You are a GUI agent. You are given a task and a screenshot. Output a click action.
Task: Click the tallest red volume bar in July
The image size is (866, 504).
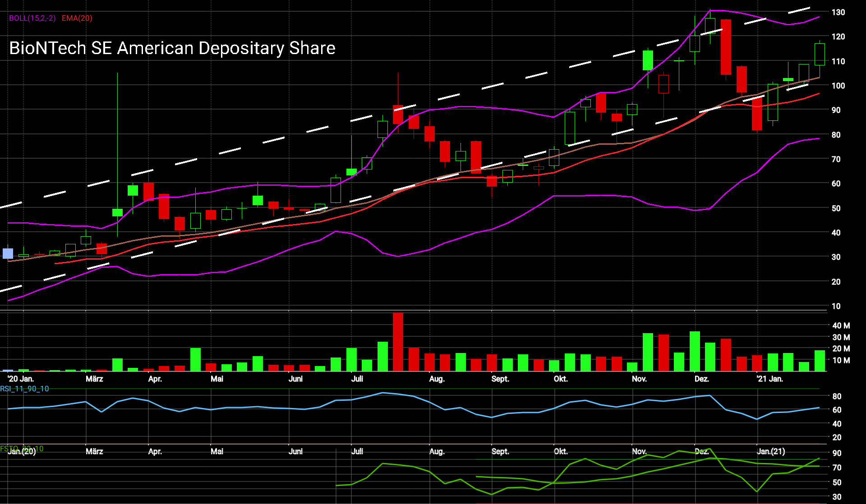[398, 341]
